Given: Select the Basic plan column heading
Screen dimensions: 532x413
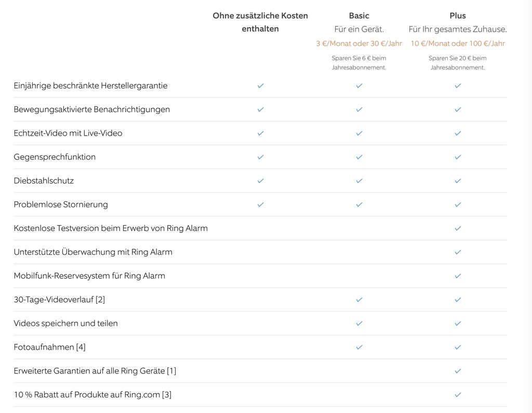Looking at the screenshot, I should pyautogui.click(x=359, y=16).
